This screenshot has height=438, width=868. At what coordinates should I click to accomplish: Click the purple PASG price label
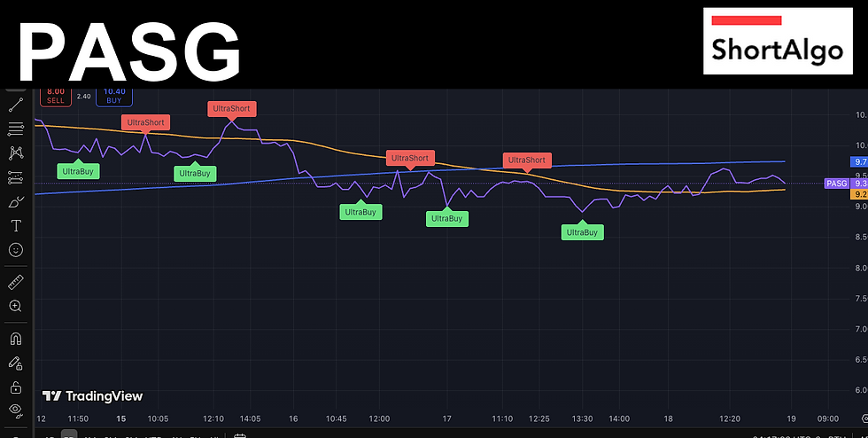(836, 184)
